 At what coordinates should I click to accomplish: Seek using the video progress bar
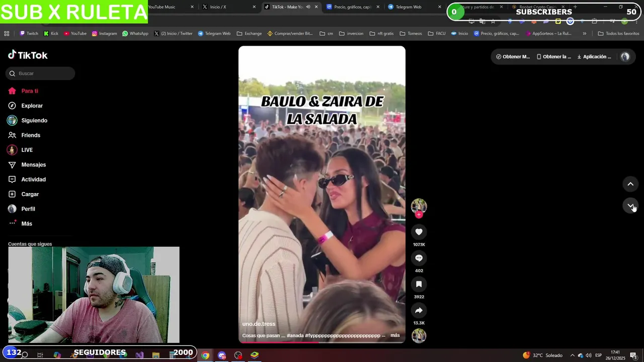pyautogui.click(x=322, y=342)
